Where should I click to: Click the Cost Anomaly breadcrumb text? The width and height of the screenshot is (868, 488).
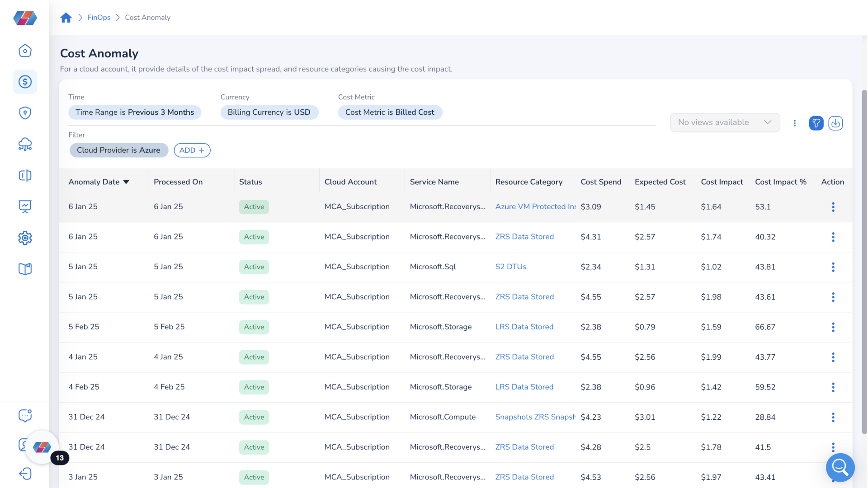coord(147,18)
